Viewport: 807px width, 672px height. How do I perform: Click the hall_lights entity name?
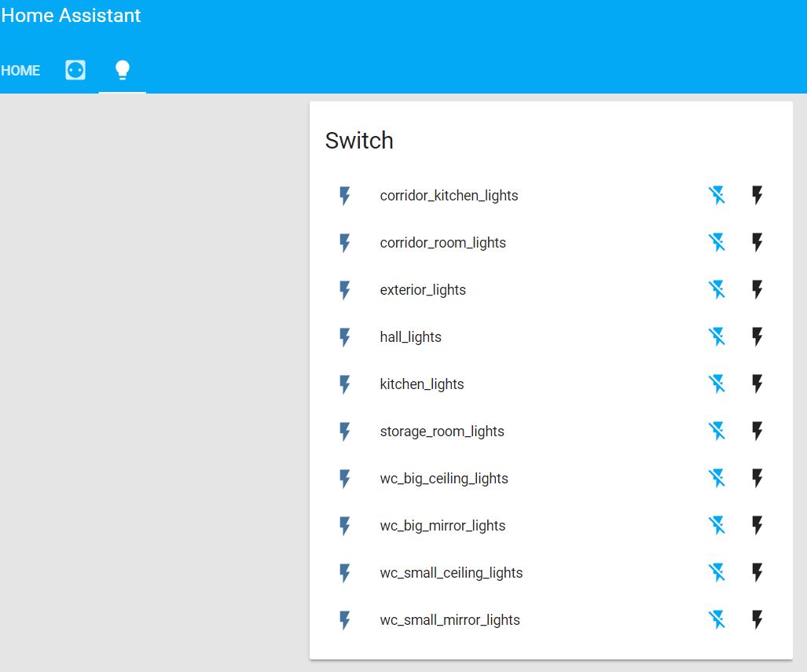coord(410,337)
